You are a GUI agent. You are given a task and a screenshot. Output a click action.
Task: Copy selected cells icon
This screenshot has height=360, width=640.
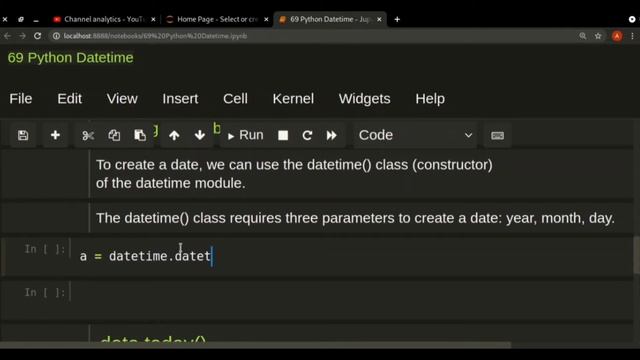point(114,135)
